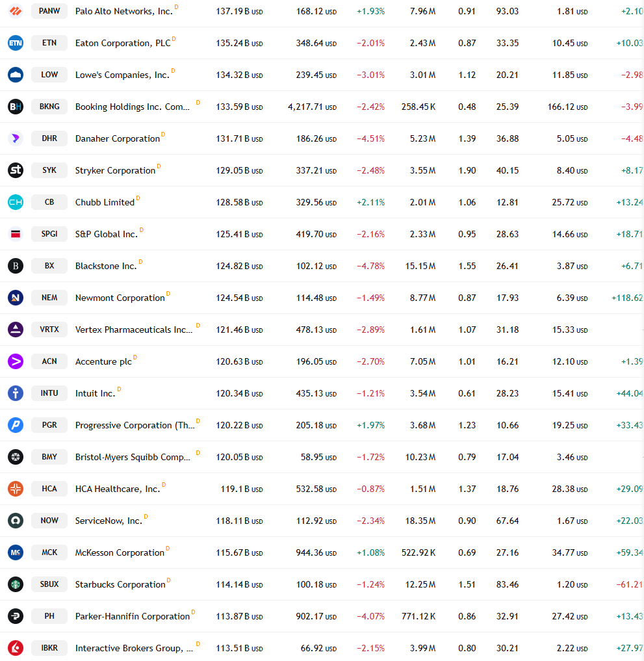This screenshot has height=661, width=644.
Task: Click the Interactive Brokers logo icon
Action: click(x=16, y=647)
